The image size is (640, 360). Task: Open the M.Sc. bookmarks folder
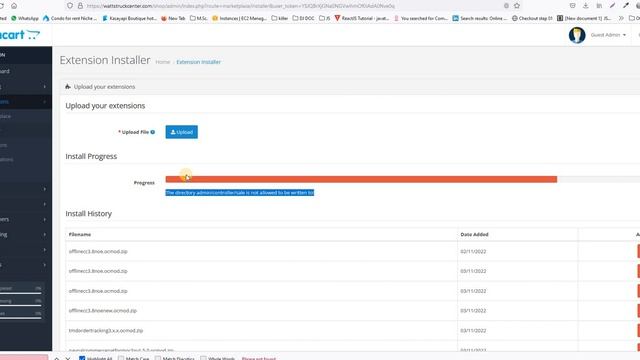coord(199,18)
